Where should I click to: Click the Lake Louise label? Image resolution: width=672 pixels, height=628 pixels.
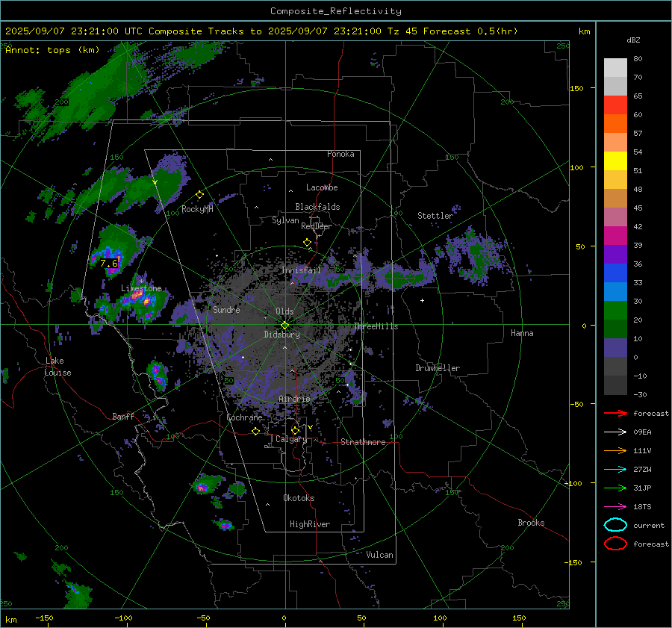click(57, 367)
